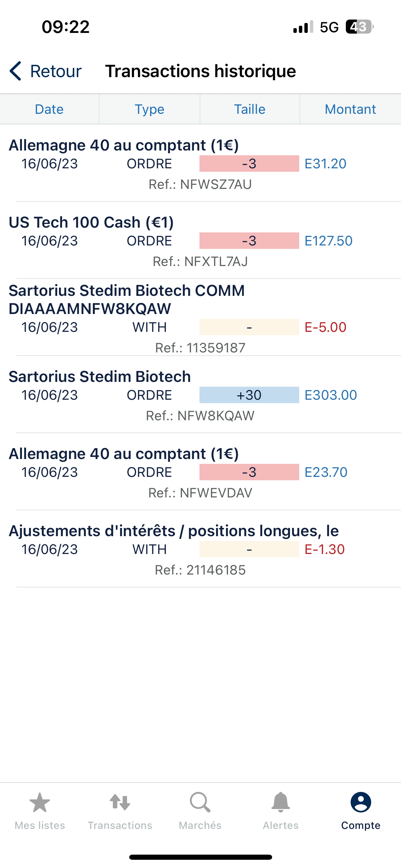The width and height of the screenshot is (401, 868).
Task: Tap the cellular signal bars icon
Action: click(303, 27)
